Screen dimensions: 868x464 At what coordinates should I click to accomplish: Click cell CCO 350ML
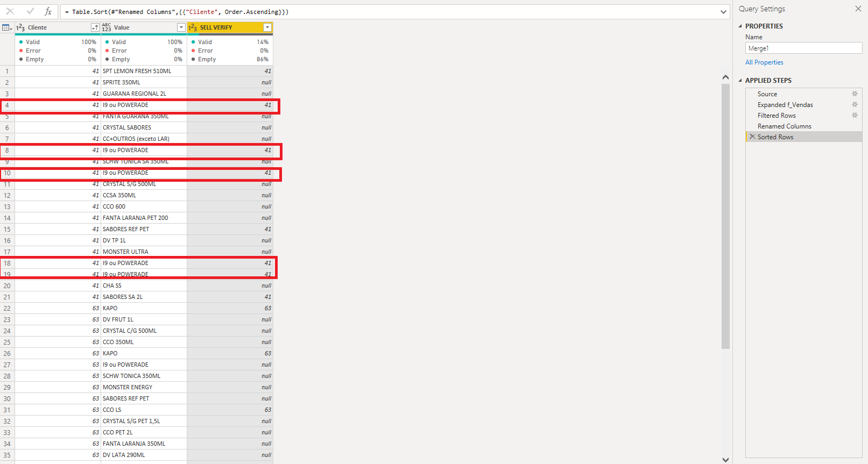[144, 342]
